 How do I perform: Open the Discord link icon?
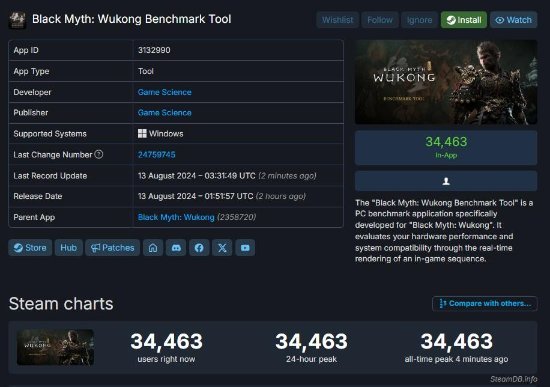[x=176, y=248]
